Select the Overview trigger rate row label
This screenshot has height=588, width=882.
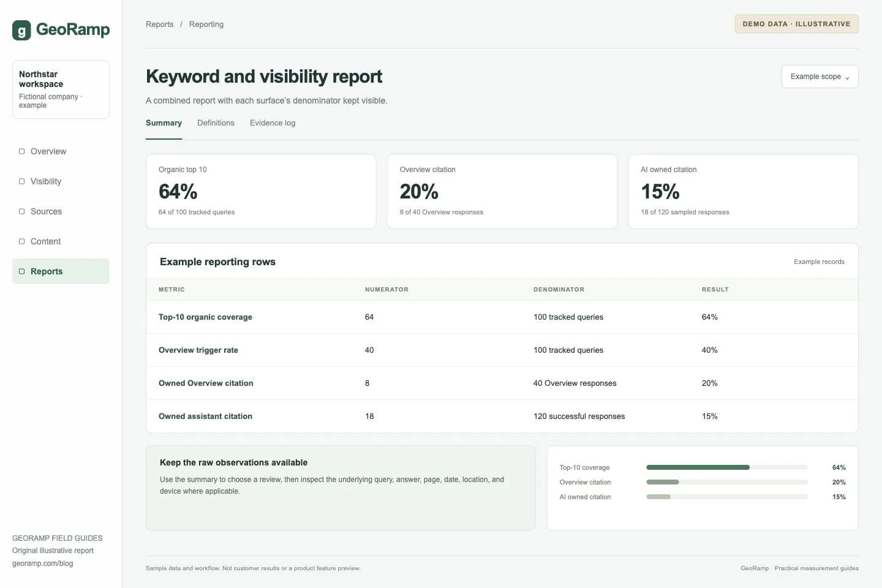(x=198, y=350)
